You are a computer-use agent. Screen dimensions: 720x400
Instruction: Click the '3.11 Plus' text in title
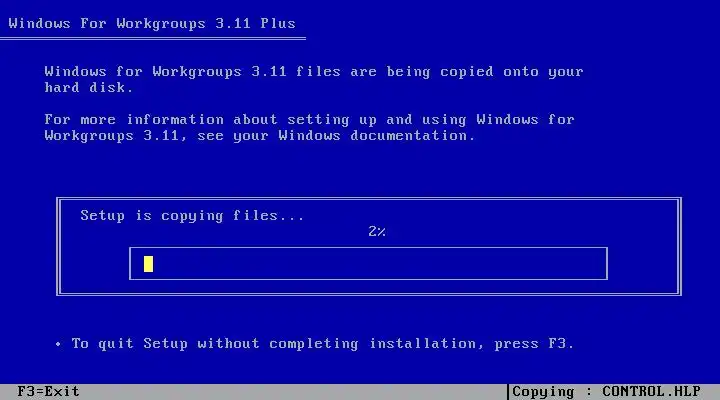[x=255, y=23]
